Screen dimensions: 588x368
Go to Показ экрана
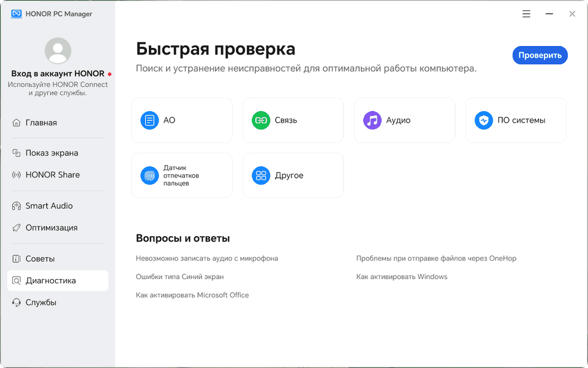coord(58,153)
